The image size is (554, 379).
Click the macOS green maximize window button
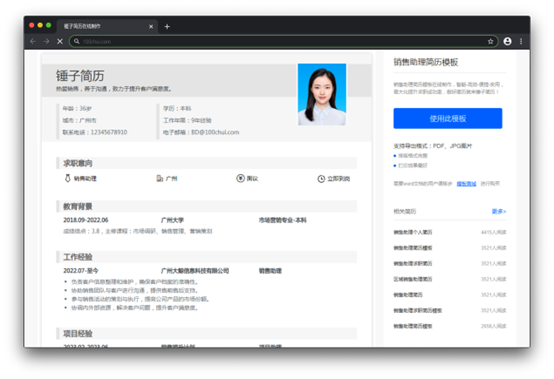click(x=48, y=25)
